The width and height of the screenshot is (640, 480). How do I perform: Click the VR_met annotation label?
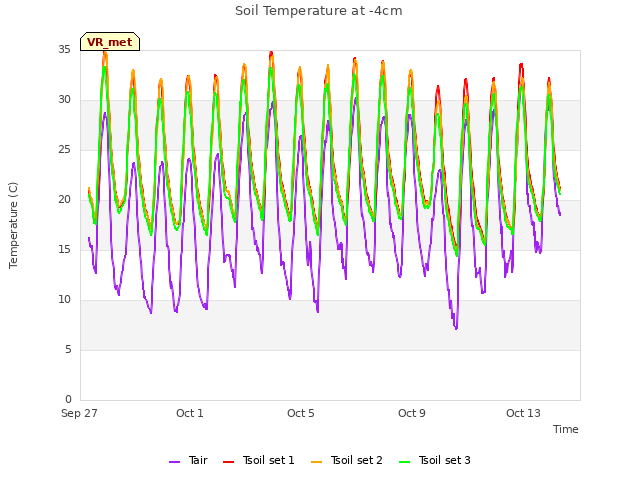(x=110, y=42)
